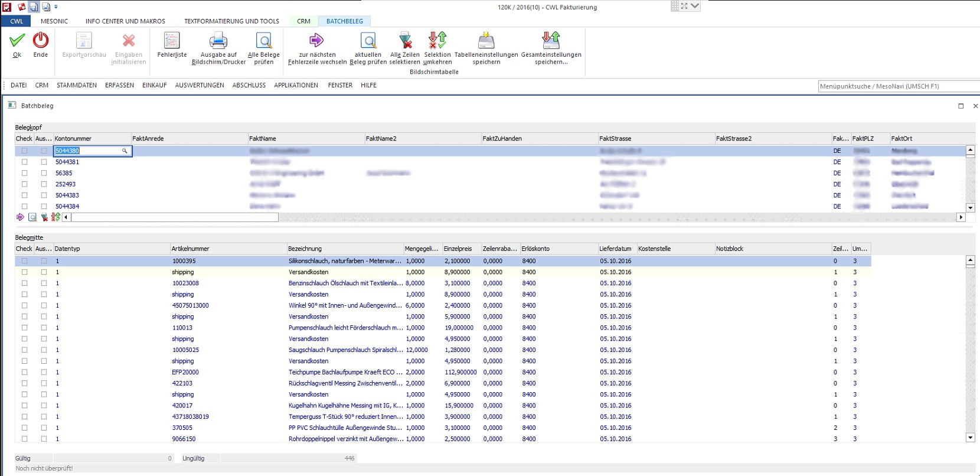Viewport: 980px width, 476px height.
Task: Open the STAMMDATEN menu
Action: [x=77, y=86]
